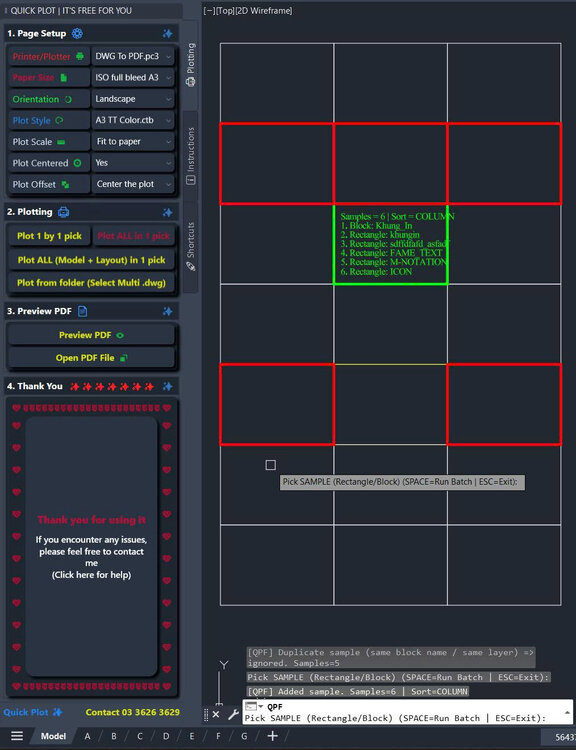Click the Plot 1 by 1 pick button
This screenshot has height=750, width=576.
49,236
